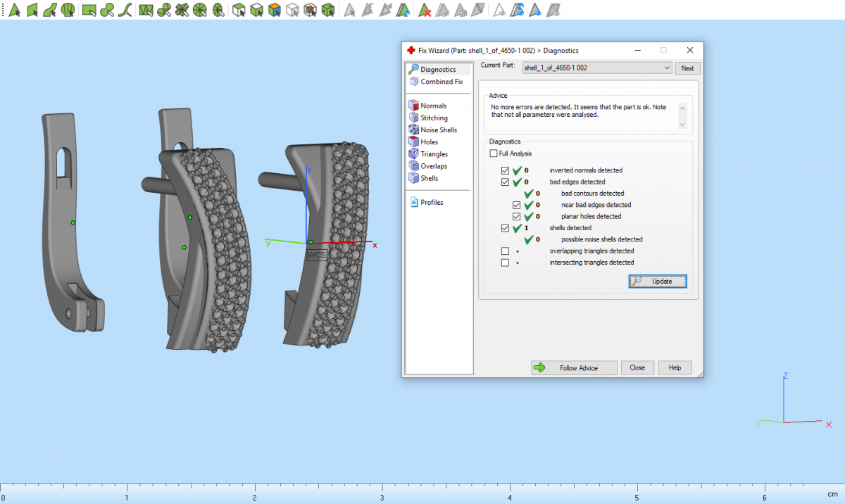Click the Update button

coord(657,281)
